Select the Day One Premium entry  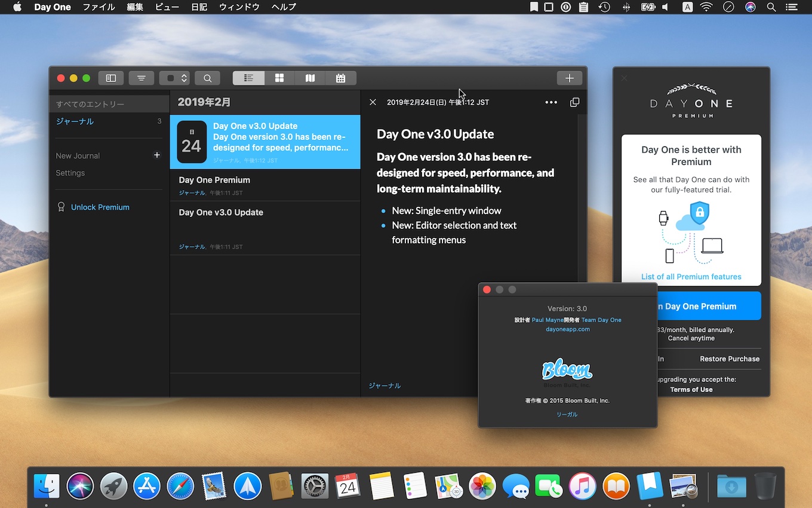(265, 185)
